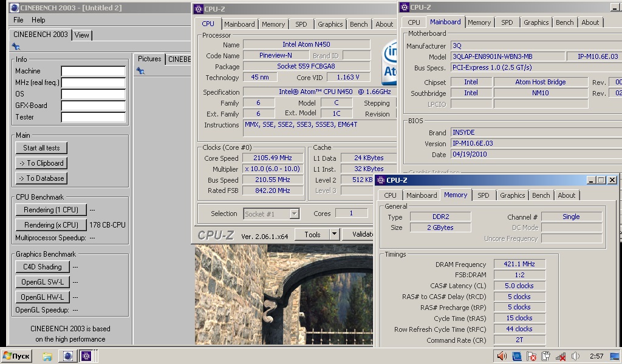Click the Validate button in CPU-Z

(357, 235)
